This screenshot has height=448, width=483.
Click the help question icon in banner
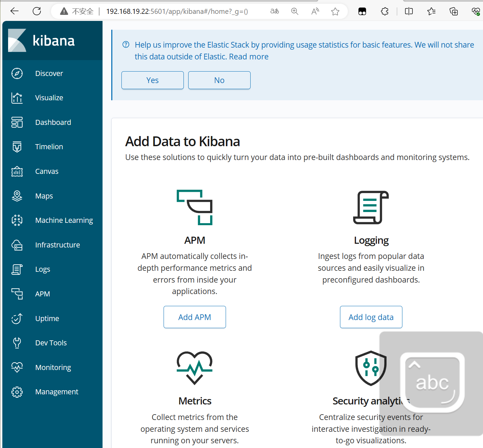point(126,45)
